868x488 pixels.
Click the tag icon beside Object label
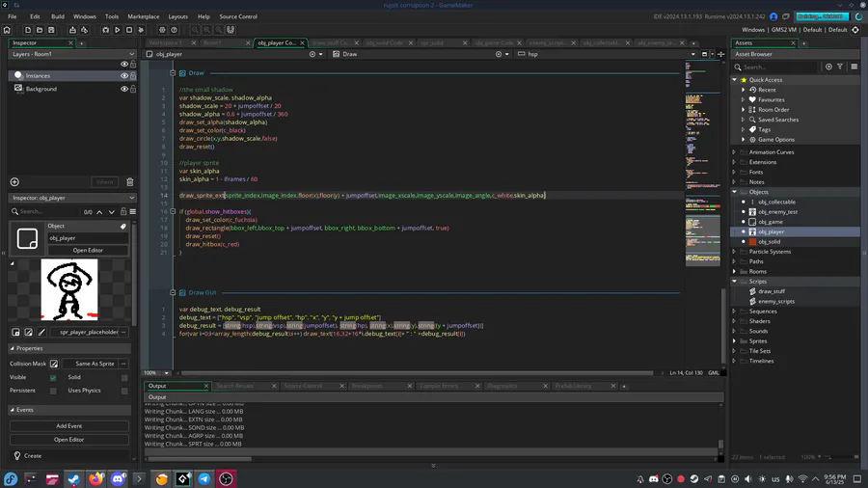pos(122,227)
